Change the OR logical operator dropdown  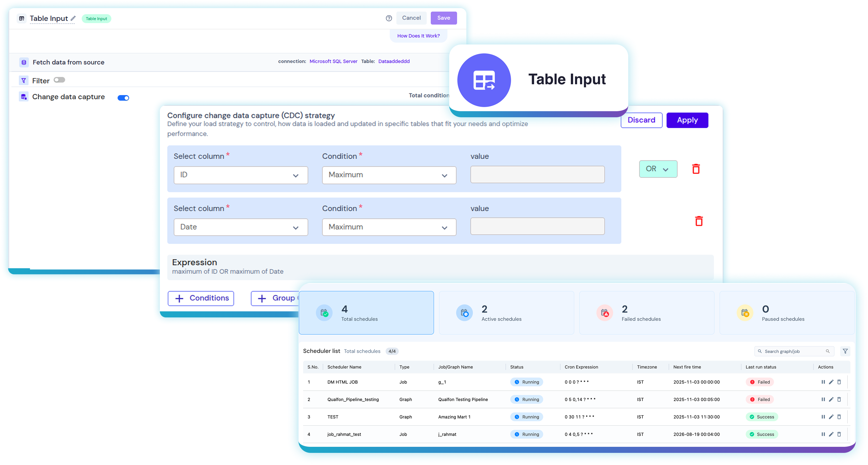pyautogui.click(x=658, y=169)
